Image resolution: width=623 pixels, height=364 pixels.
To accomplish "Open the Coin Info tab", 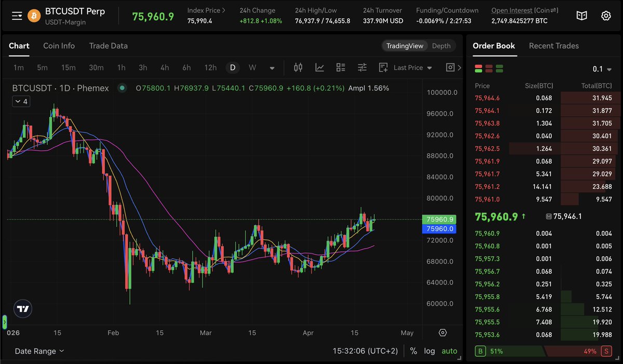I will [59, 46].
